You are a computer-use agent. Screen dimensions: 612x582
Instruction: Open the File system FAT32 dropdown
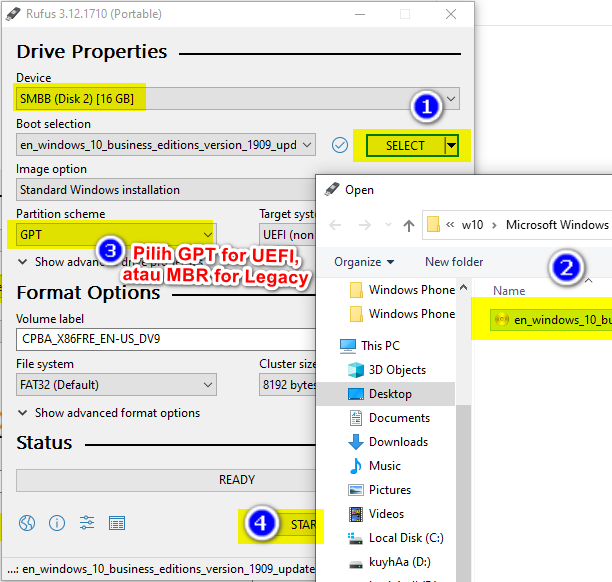pos(116,385)
